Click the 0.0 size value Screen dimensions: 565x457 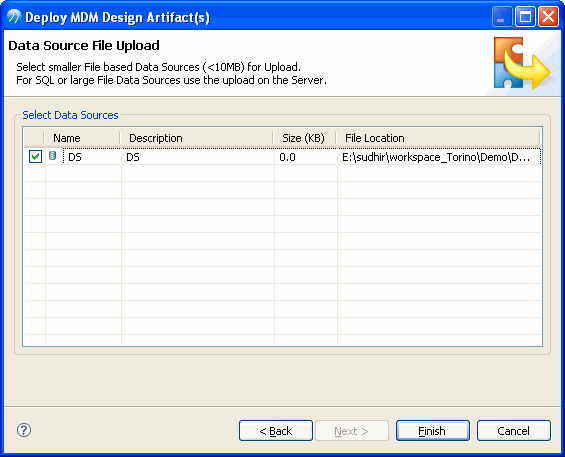(287, 157)
